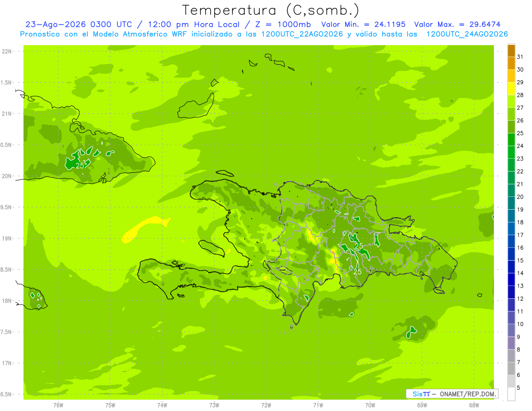This screenshot has height=411, width=532.
Task: Click the legend swatch between 30 and 31
Action: pos(511,63)
